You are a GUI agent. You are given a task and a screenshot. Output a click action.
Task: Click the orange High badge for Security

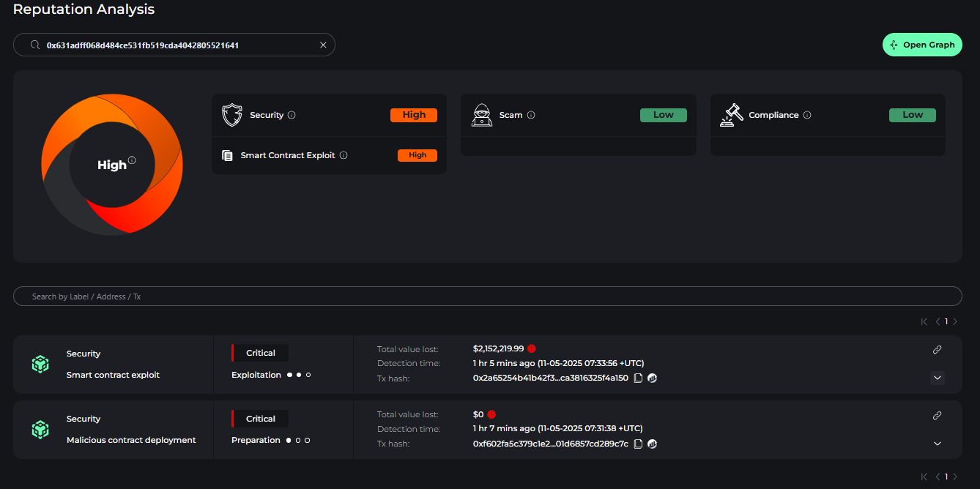point(414,115)
